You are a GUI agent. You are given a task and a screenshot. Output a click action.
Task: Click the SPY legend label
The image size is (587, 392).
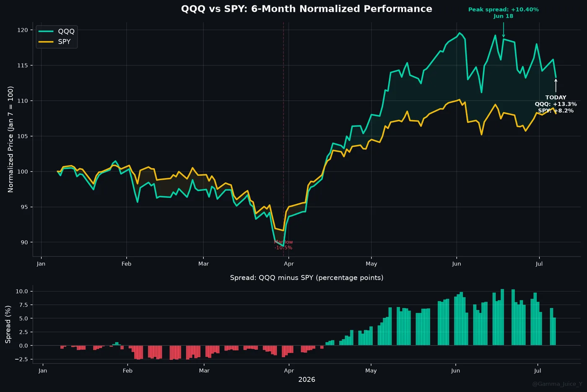(64, 42)
